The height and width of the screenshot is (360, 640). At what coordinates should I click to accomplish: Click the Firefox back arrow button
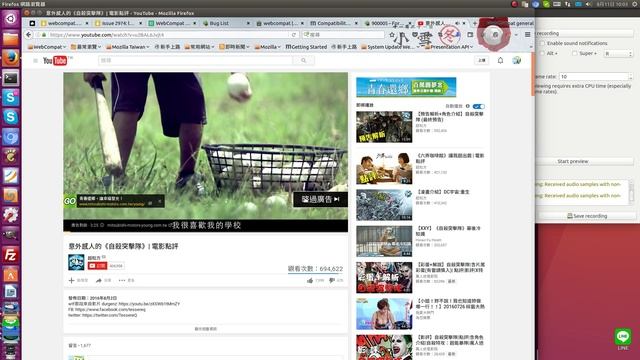[x=29, y=35]
